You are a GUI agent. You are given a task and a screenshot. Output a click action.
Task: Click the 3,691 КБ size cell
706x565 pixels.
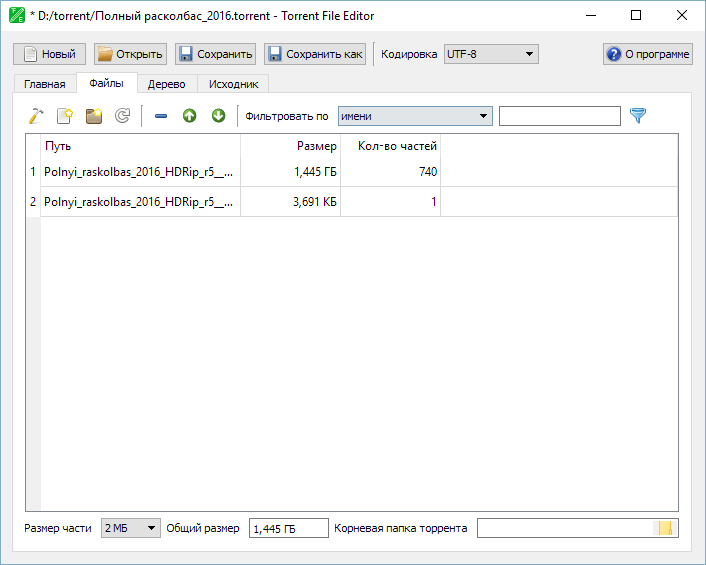290,202
